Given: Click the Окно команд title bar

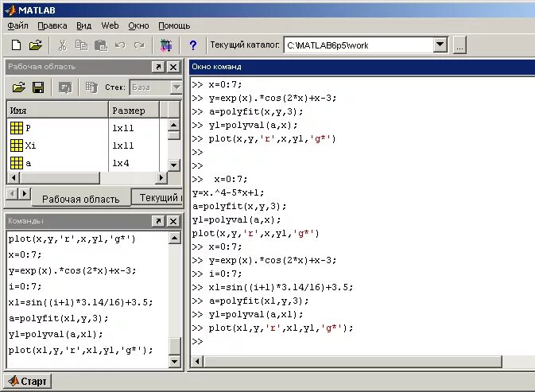Looking at the screenshot, I should click(x=362, y=67).
